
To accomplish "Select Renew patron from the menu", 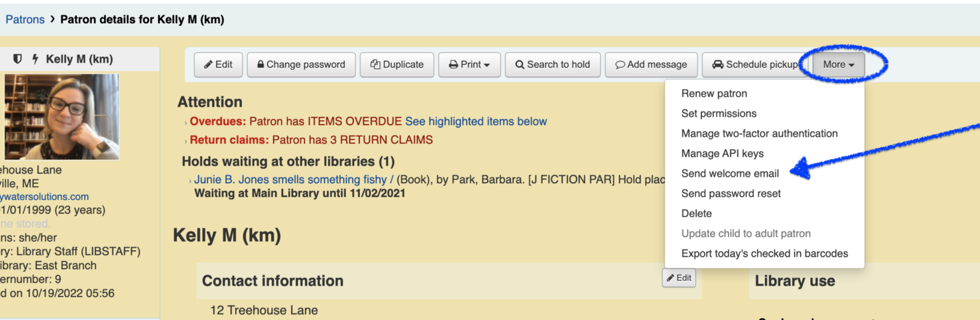I will coord(714,93).
